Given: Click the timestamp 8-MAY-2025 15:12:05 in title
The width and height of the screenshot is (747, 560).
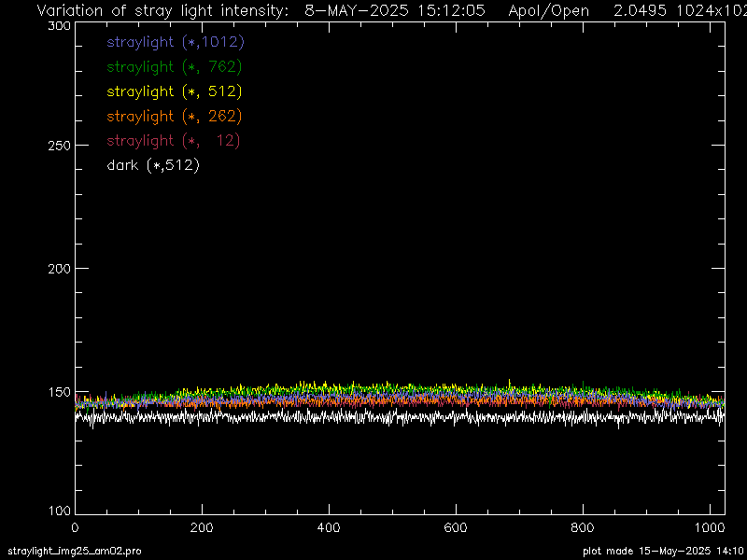Looking at the screenshot, I should click(395, 10).
